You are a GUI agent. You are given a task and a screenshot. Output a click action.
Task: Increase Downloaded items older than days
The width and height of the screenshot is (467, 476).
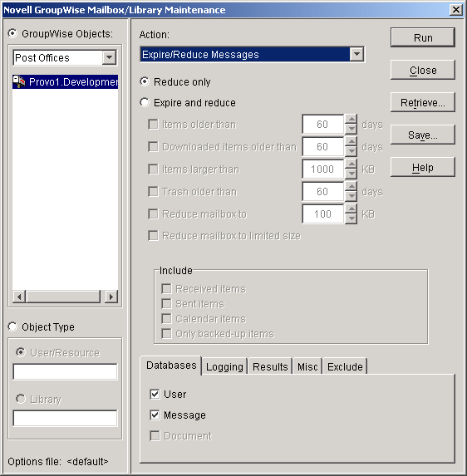(x=351, y=141)
